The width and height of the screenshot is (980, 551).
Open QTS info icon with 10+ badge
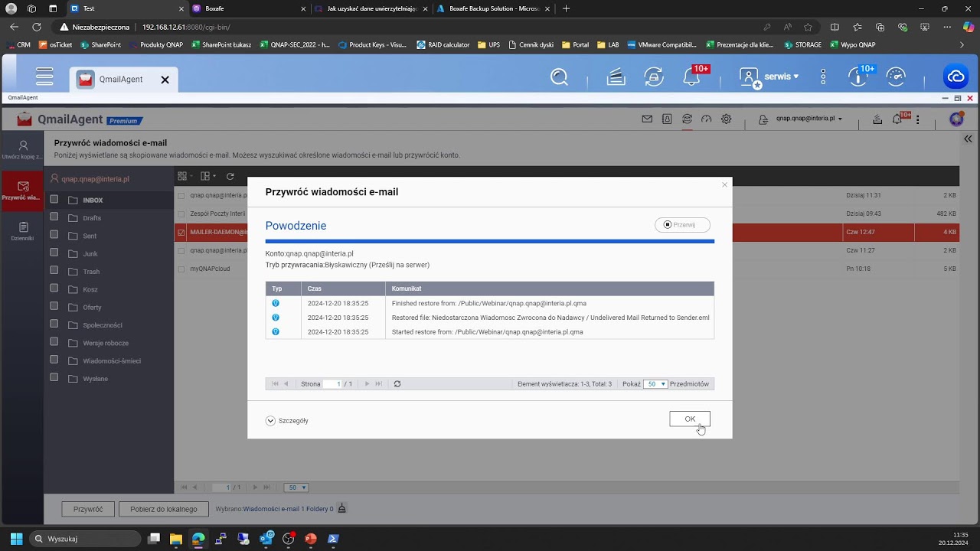(857, 77)
